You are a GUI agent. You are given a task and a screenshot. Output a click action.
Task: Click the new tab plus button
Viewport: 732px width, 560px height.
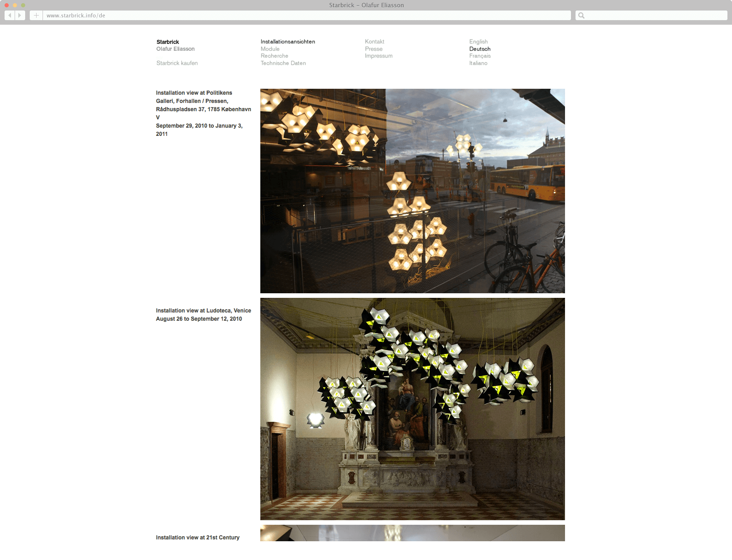click(36, 15)
